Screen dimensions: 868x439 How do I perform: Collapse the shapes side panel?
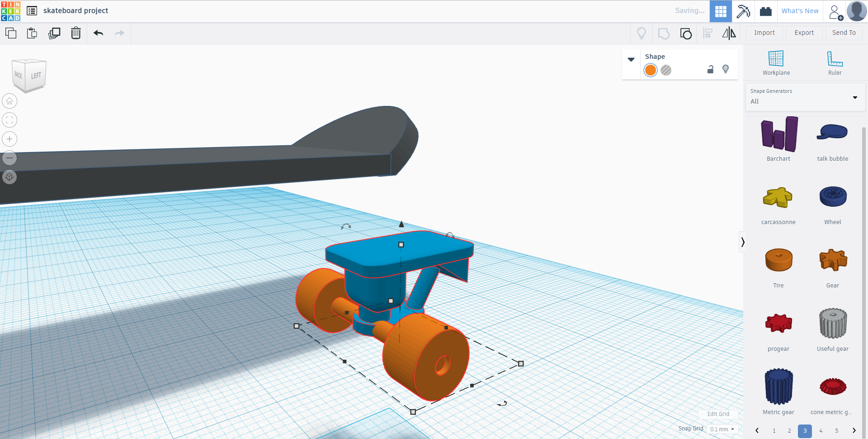click(x=742, y=242)
